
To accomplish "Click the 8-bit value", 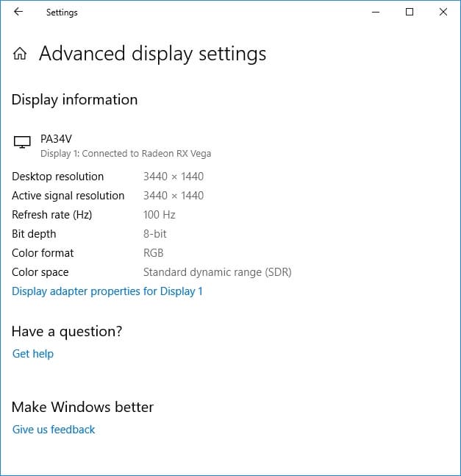I will (x=154, y=234).
